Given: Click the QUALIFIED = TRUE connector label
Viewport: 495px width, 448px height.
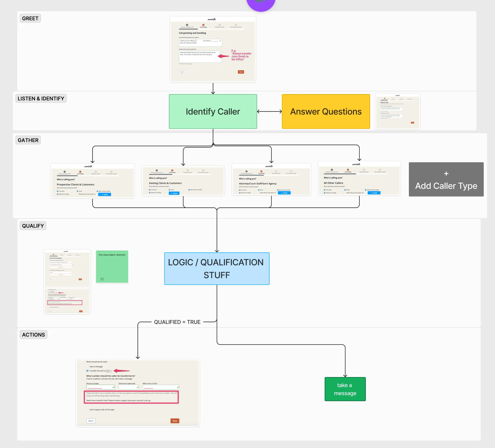Looking at the screenshot, I should 177,322.
